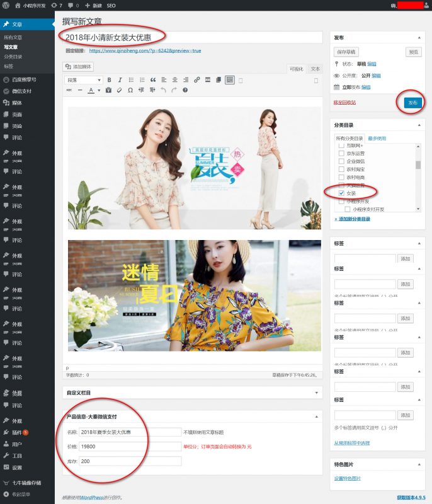Image resolution: width=432 pixels, height=504 pixels.
Task: Check the 京东运营 category
Action: click(x=341, y=153)
